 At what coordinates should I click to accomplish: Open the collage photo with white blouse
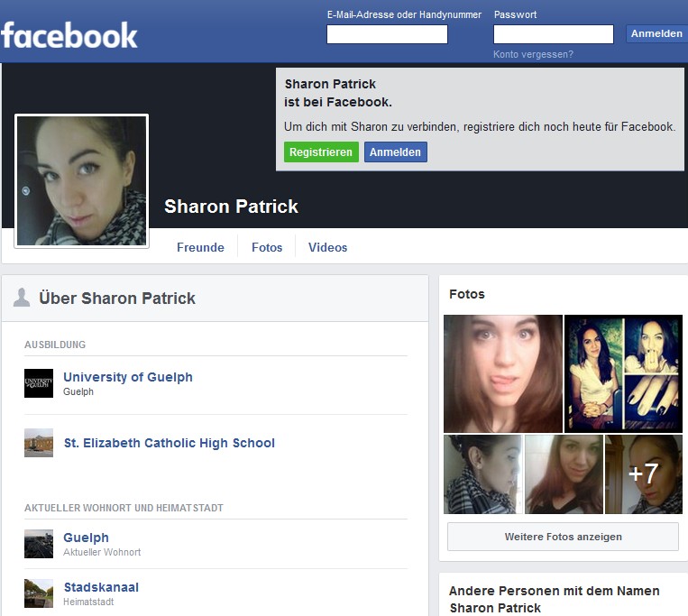tap(623, 373)
